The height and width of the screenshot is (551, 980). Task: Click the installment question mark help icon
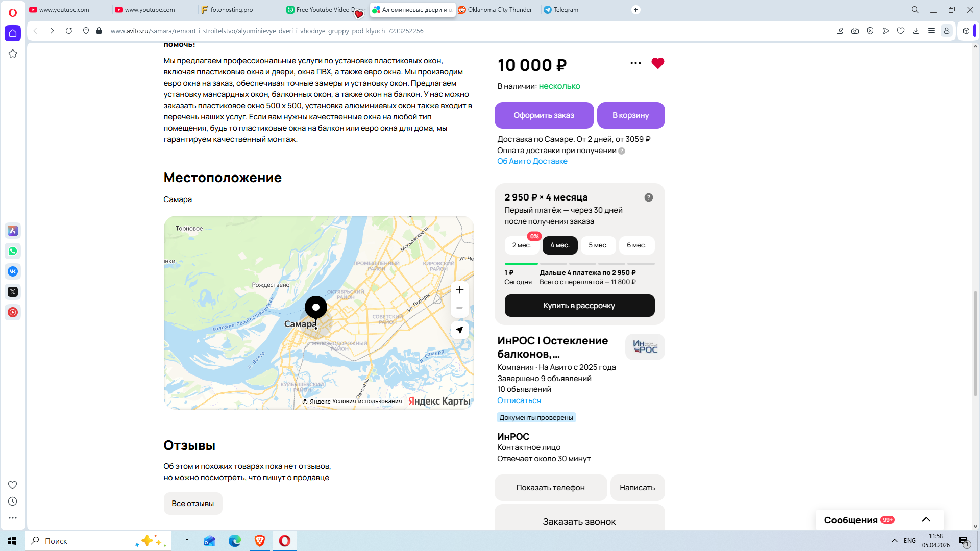pyautogui.click(x=648, y=197)
